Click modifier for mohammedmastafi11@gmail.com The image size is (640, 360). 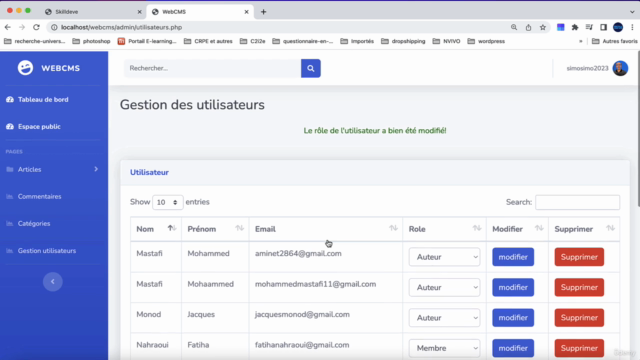pyautogui.click(x=513, y=287)
